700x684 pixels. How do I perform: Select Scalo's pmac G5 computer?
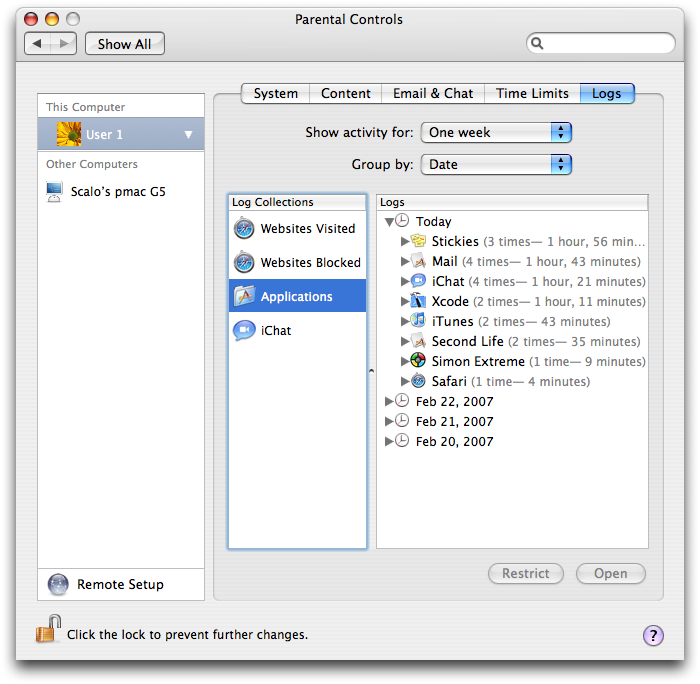pos(121,192)
